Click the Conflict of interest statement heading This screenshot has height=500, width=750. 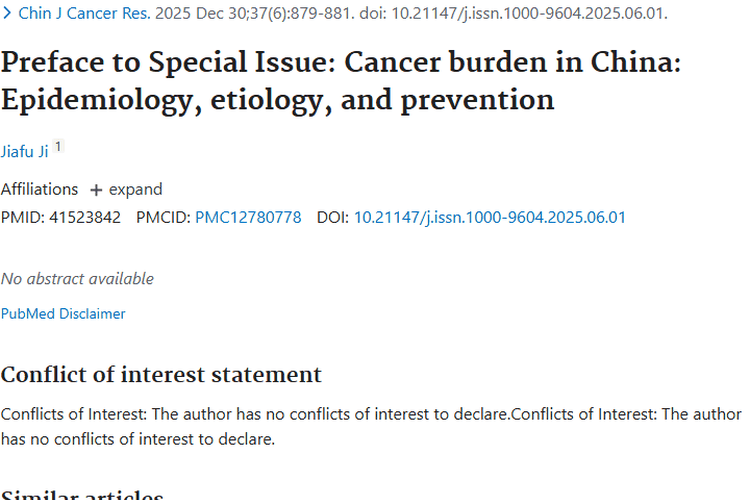[x=161, y=375]
